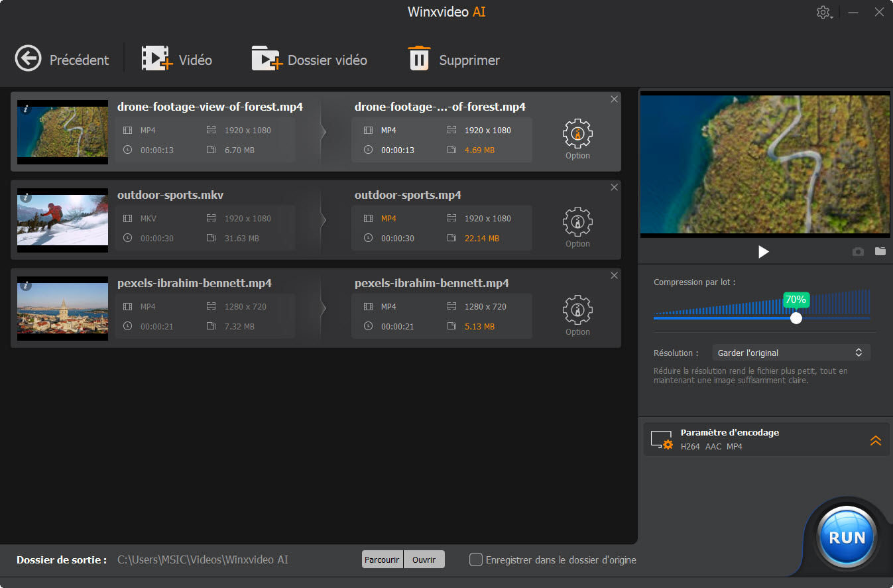Click the Compression par lot slider handle
The image size is (893, 588).
[x=796, y=318]
